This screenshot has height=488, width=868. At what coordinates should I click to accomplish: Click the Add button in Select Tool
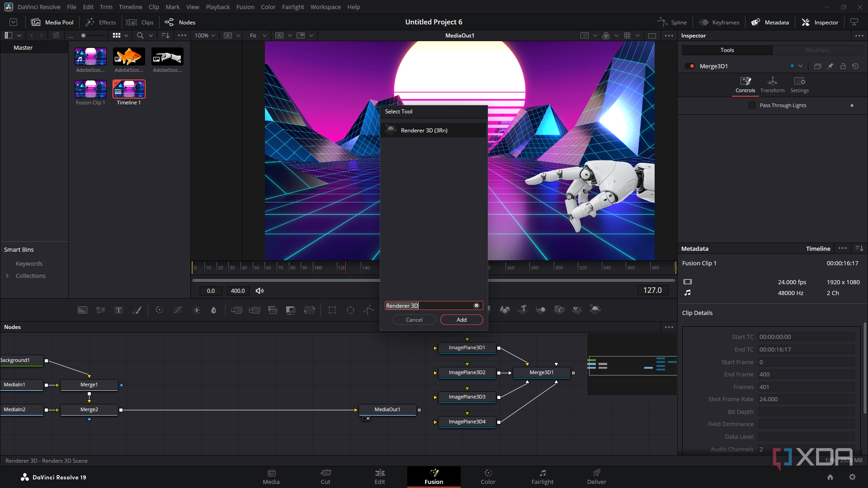click(462, 319)
